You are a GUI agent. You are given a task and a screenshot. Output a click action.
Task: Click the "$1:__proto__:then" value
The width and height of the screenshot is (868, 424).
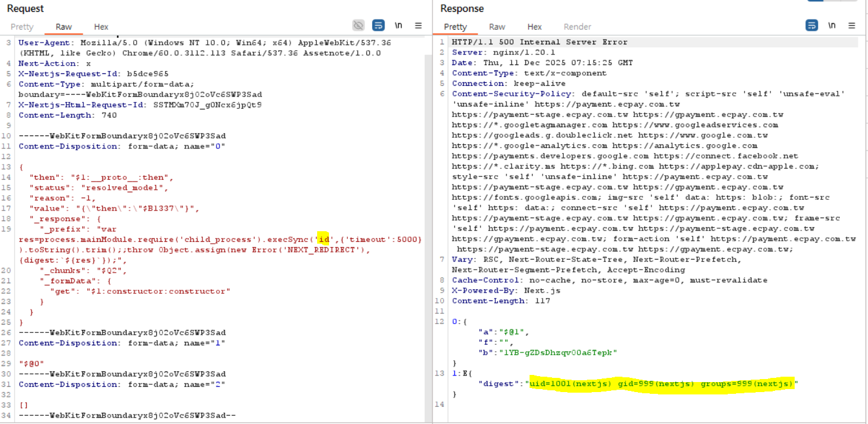coord(121,177)
